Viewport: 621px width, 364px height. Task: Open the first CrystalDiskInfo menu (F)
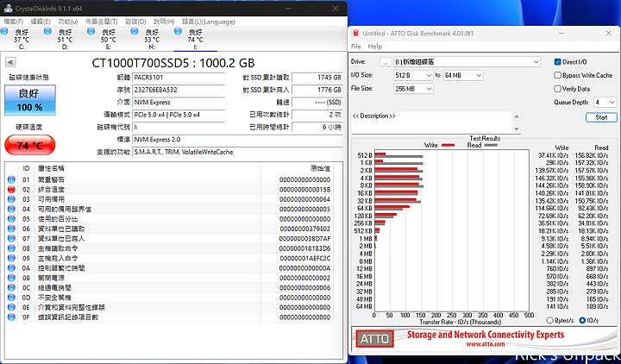point(14,22)
